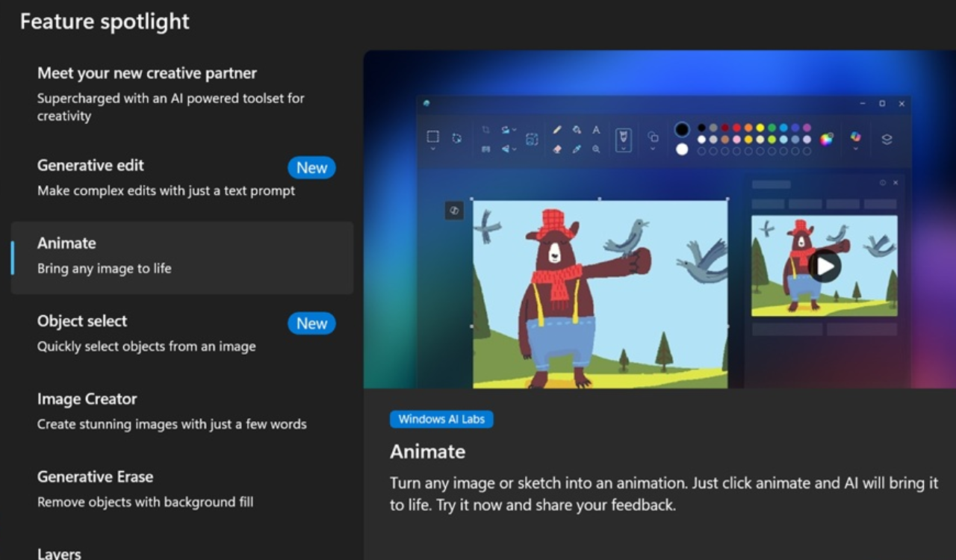Click the Windows AI Labs badge
The height and width of the screenshot is (560, 956).
[441, 419]
